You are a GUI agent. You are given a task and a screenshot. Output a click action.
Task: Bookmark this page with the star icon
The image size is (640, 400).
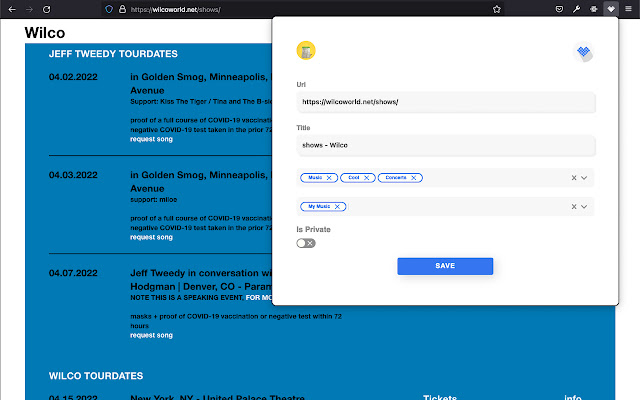[496, 9]
